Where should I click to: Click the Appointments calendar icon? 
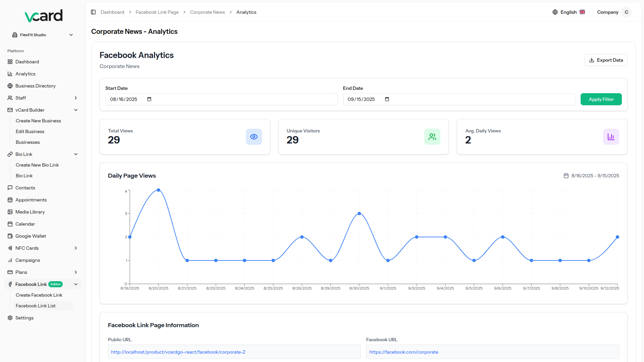[x=10, y=200]
